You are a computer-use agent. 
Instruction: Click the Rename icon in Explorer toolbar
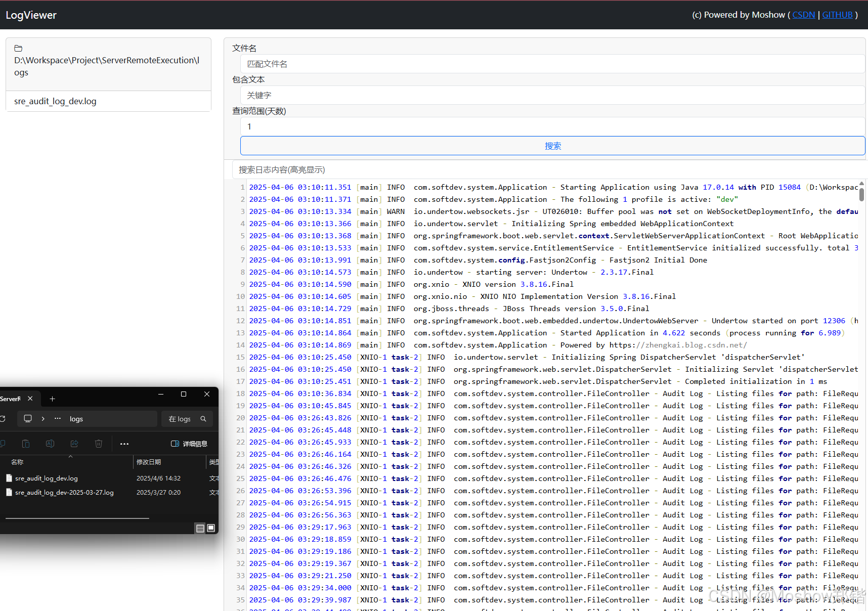pyautogui.click(x=50, y=444)
